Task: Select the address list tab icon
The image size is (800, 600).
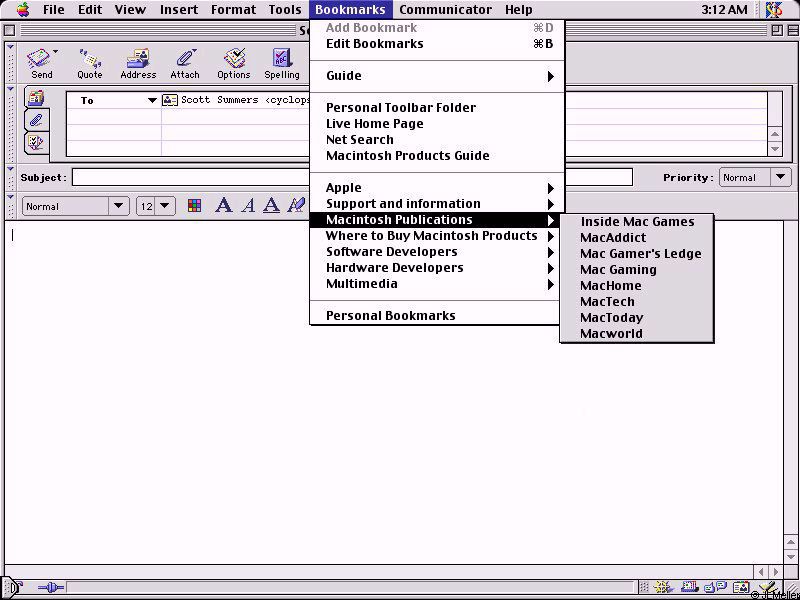Action: pos(36,97)
